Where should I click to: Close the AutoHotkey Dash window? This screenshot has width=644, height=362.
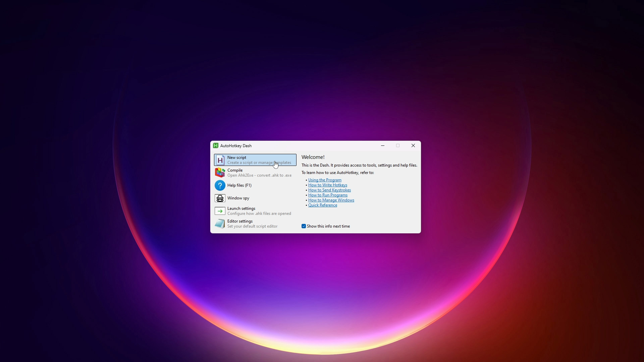tap(413, 145)
